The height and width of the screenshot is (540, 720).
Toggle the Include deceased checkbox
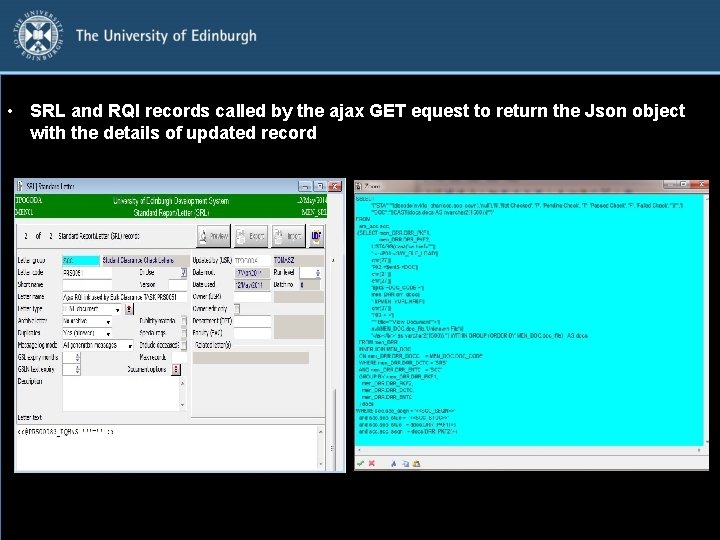184,345
